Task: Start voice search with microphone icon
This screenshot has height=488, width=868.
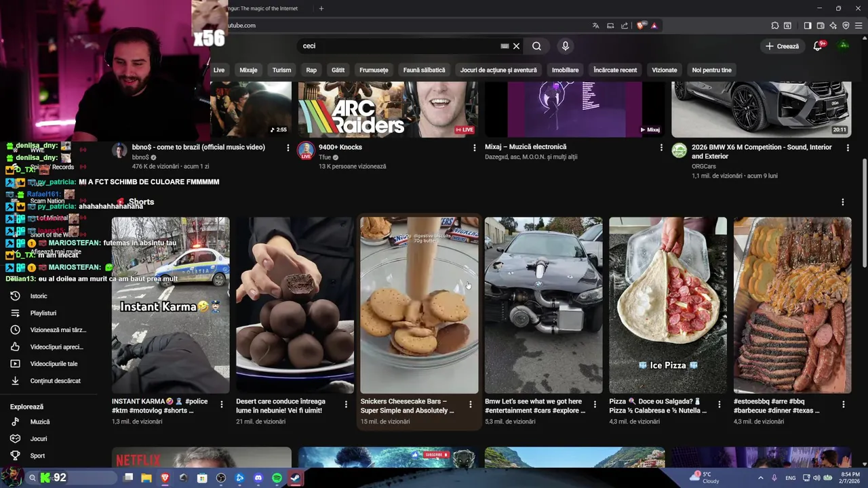Action: (565, 46)
